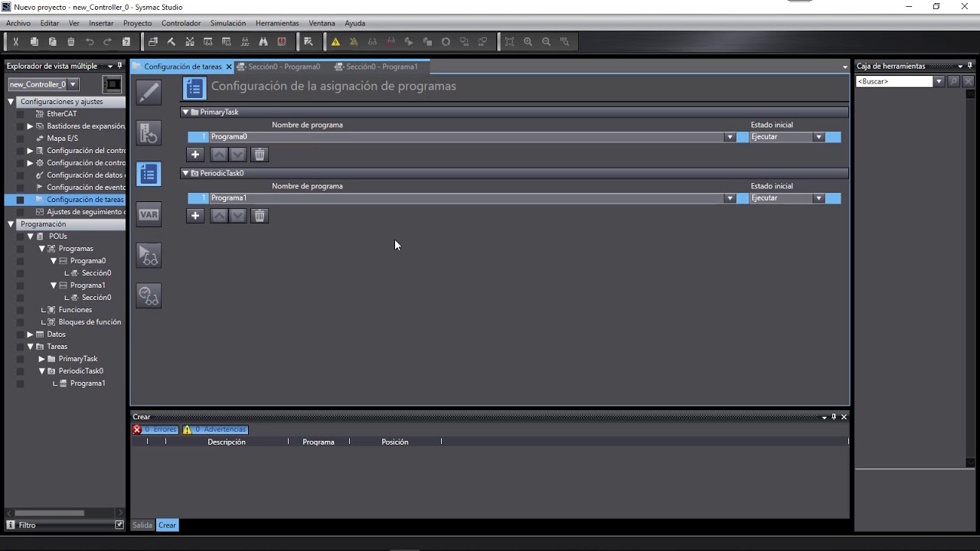Screen dimensions: 980x551
Task: Open task execution status monitor icon
Action: (x=149, y=255)
